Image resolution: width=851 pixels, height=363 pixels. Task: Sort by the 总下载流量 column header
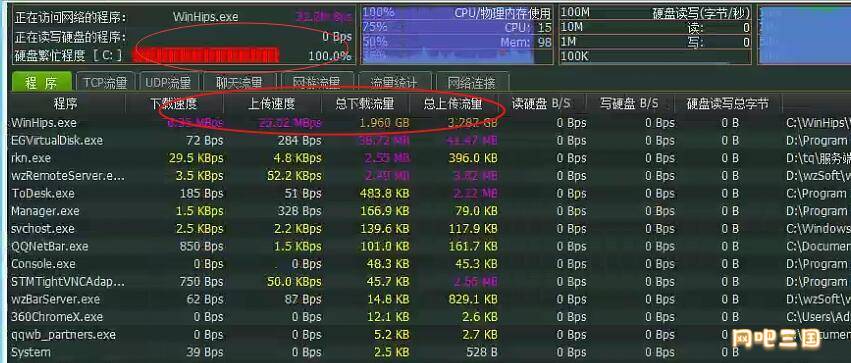[x=365, y=103]
